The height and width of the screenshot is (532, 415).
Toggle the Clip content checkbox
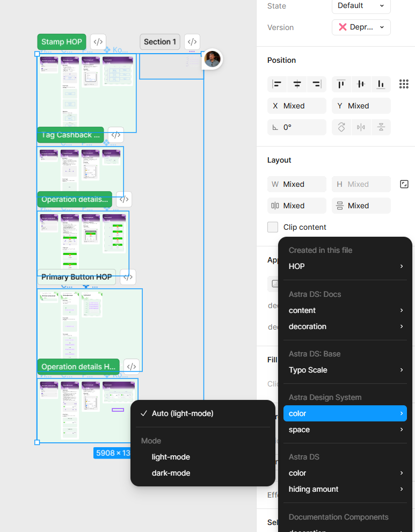coord(273,227)
